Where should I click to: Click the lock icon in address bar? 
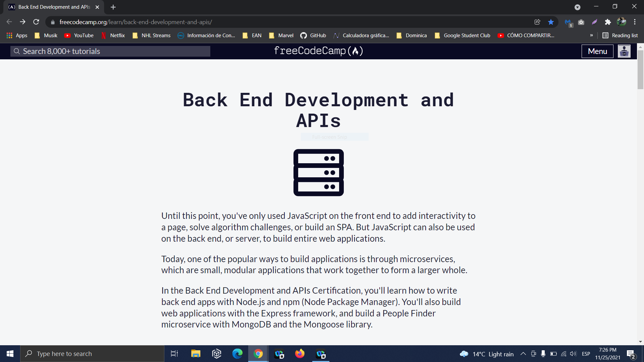(x=53, y=22)
